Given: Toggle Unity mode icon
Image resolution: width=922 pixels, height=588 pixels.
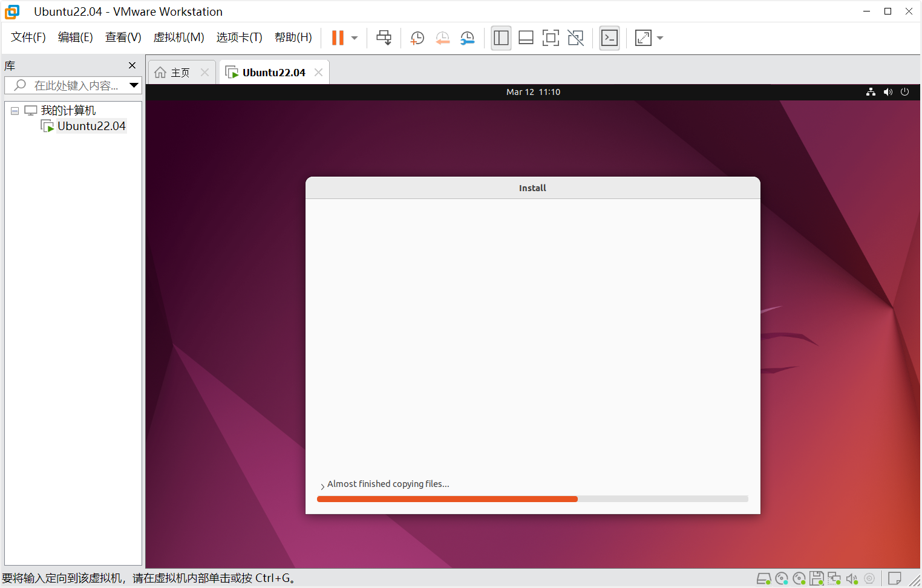Looking at the screenshot, I should 575,38.
